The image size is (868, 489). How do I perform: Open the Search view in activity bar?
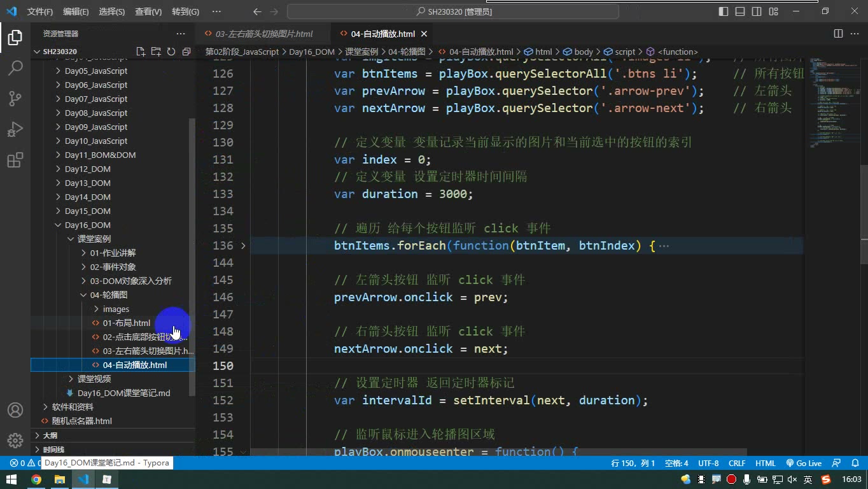click(x=15, y=68)
